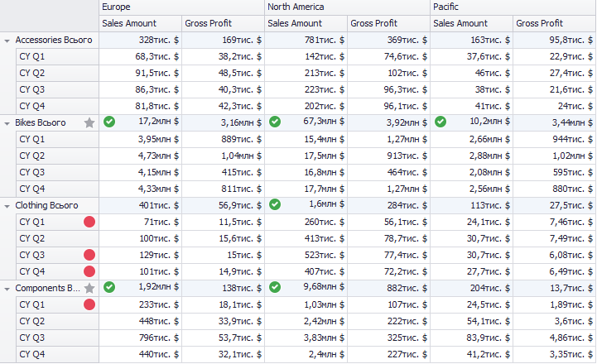The height and width of the screenshot is (364, 597).
Task: Select the Europe column header
Action: (181, 7)
